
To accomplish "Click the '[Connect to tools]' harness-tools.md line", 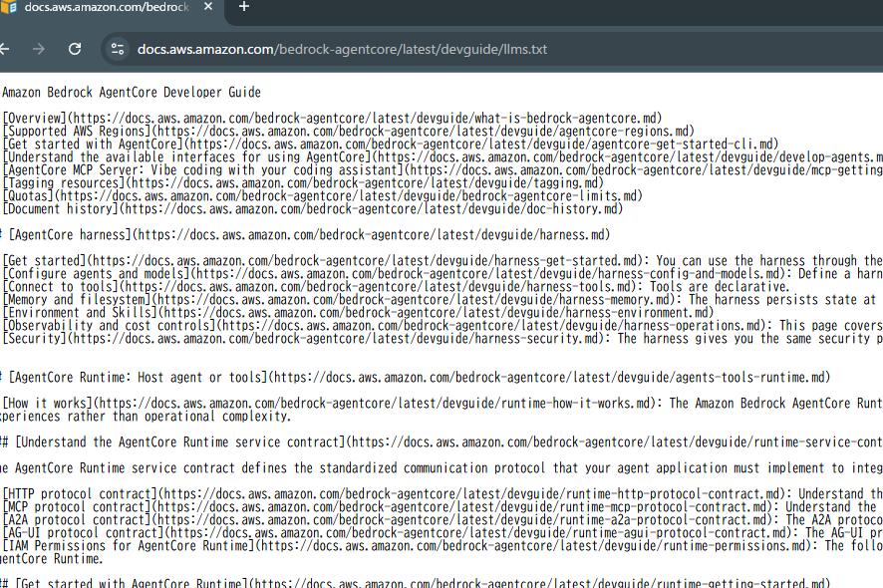I will coord(396,287).
